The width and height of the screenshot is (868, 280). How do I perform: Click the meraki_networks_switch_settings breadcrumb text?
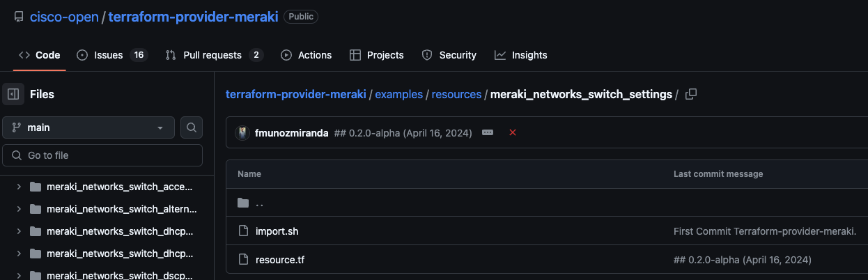(581, 94)
